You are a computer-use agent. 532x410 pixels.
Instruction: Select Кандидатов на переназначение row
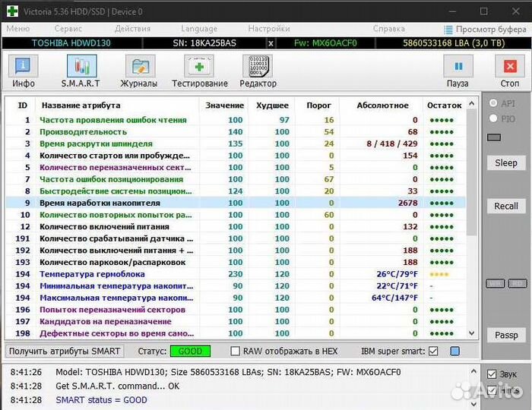pos(236,322)
